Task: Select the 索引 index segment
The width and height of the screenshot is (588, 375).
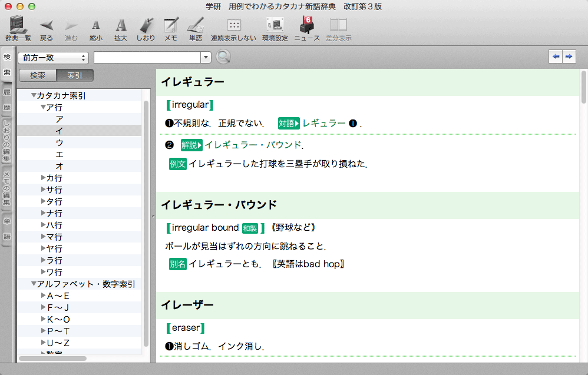Action: coord(75,75)
